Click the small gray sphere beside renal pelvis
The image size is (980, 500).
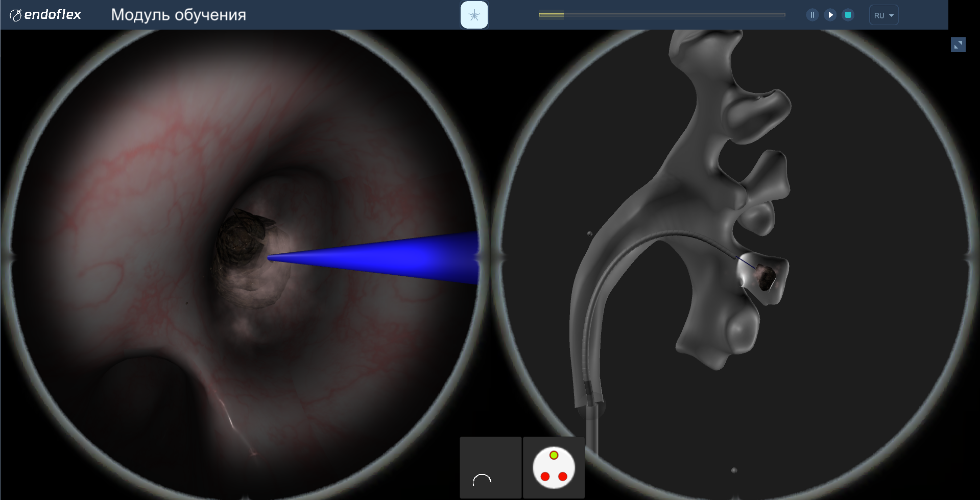590,233
